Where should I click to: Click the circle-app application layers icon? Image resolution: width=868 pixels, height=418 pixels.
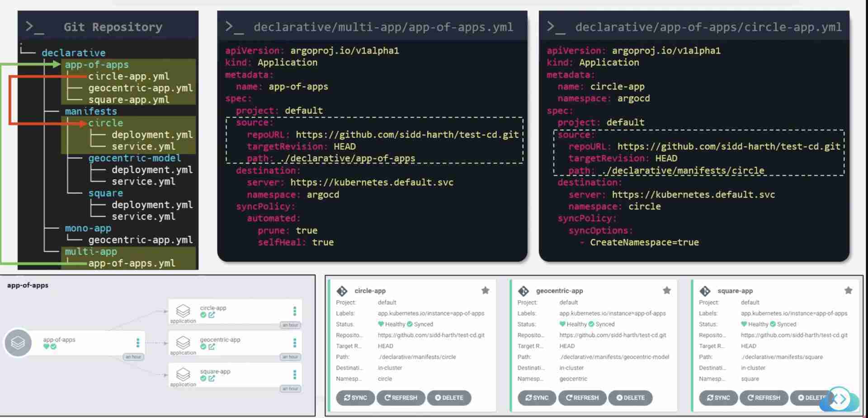[183, 310]
